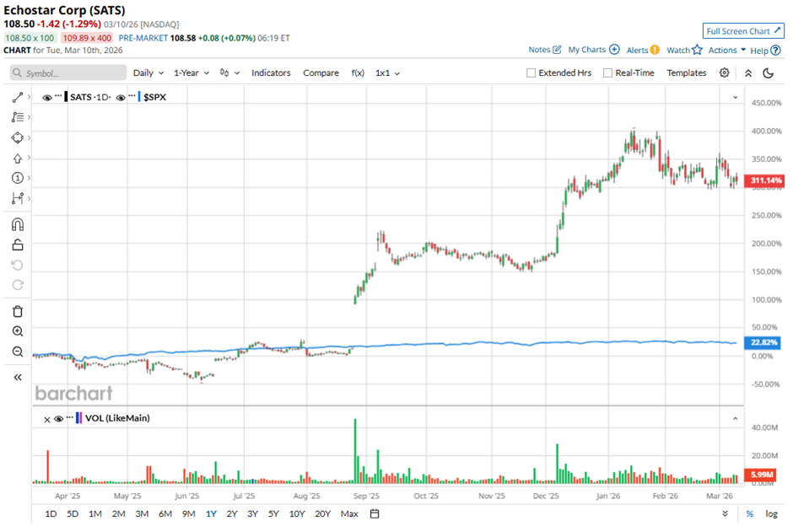Open the 1x1 grid layout dropdown
This screenshot has height=532, width=793.
pos(387,73)
